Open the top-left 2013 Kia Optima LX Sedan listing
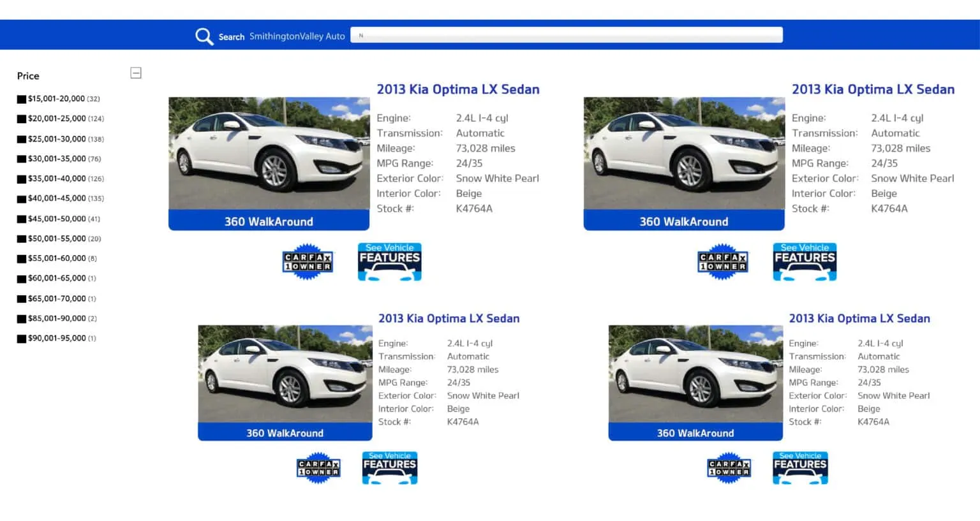Screen dimensions: 980x521 point(457,89)
